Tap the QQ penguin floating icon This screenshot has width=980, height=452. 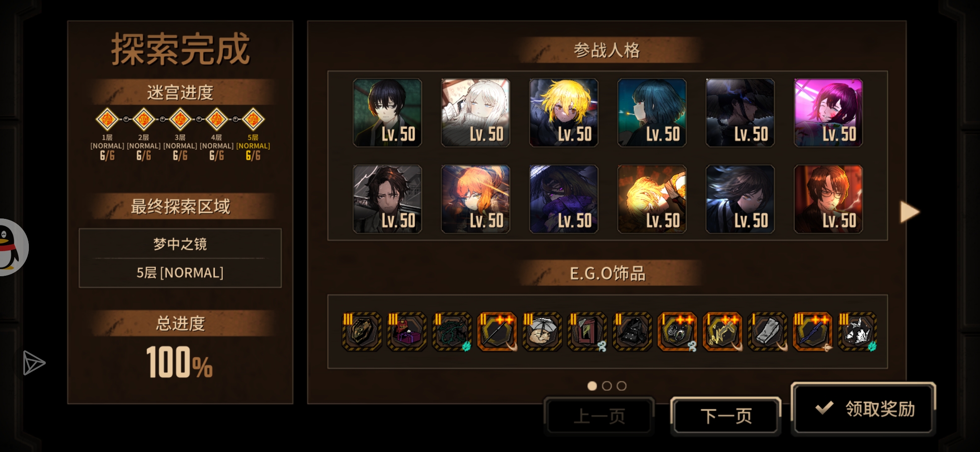(12, 247)
